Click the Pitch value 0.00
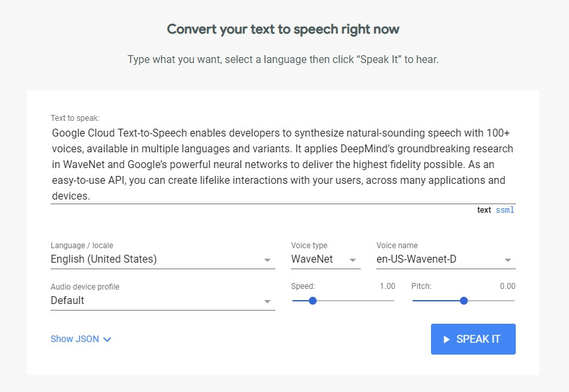 coord(507,286)
